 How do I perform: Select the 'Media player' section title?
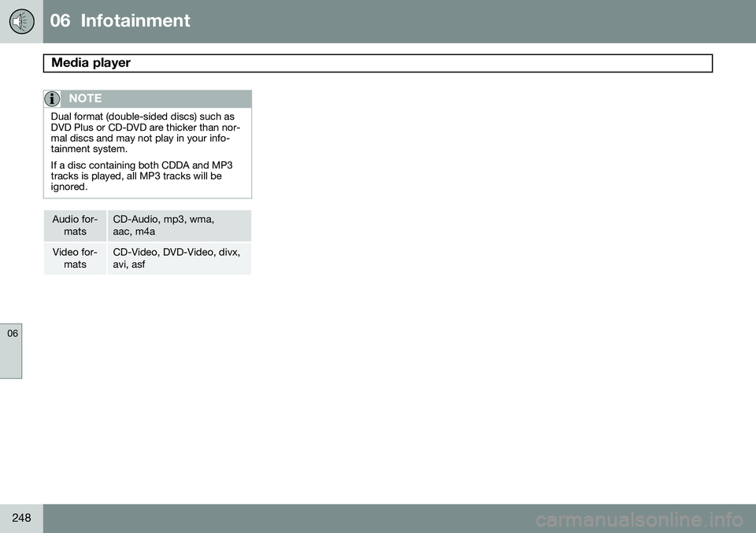point(91,63)
